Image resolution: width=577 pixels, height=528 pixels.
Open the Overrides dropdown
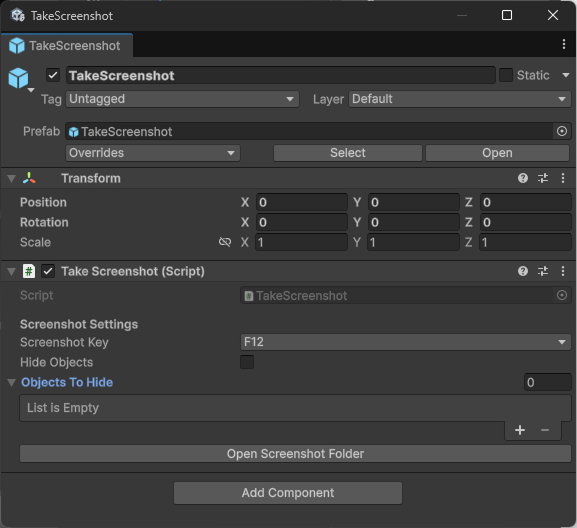(x=153, y=153)
